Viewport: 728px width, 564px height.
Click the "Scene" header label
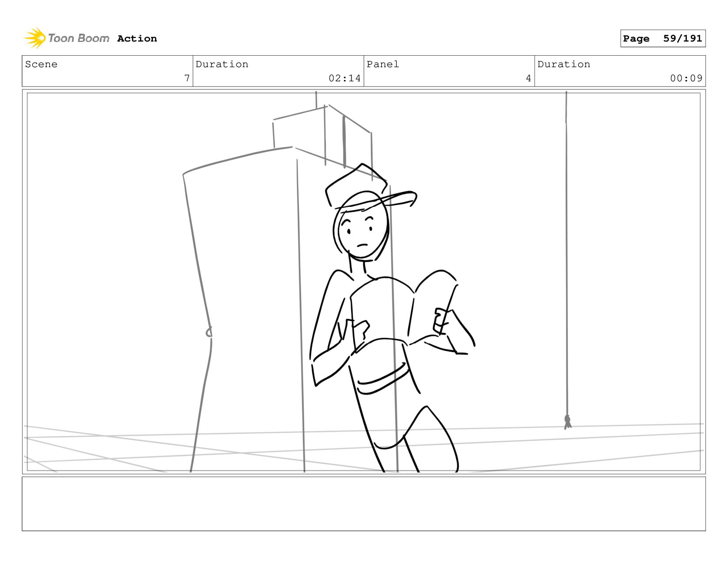[41, 64]
